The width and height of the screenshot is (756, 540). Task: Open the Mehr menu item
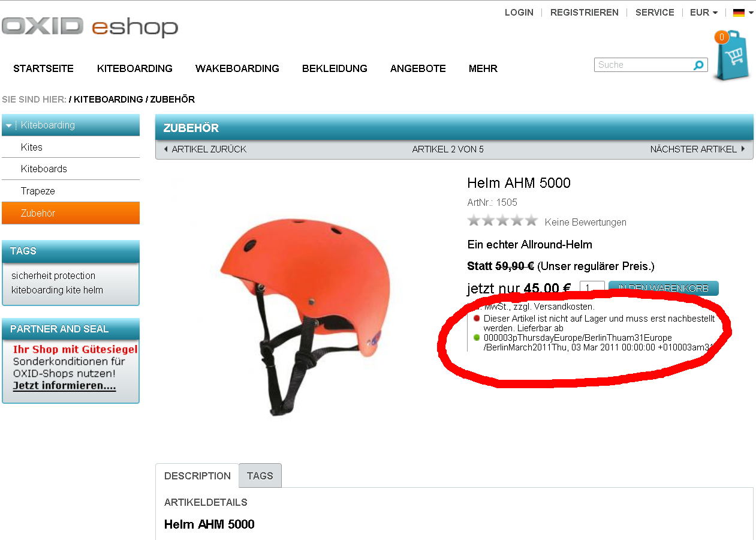point(483,68)
